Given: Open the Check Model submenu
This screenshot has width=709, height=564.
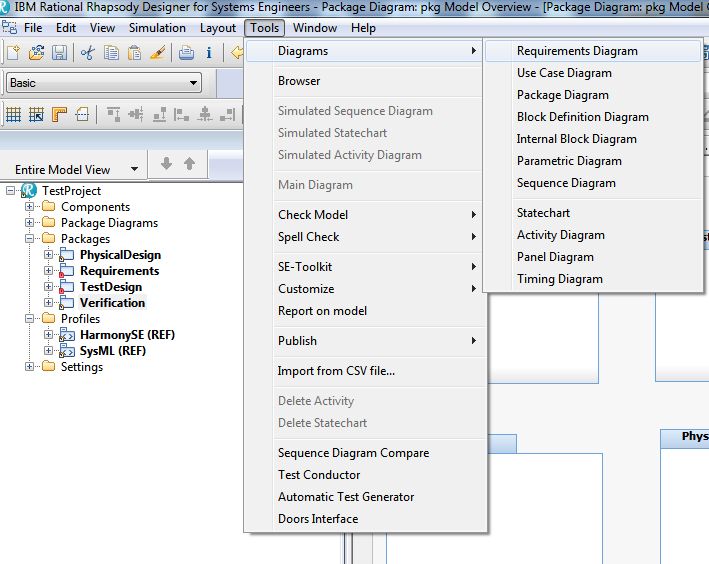Looking at the screenshot, I should [x=365, y=215].
